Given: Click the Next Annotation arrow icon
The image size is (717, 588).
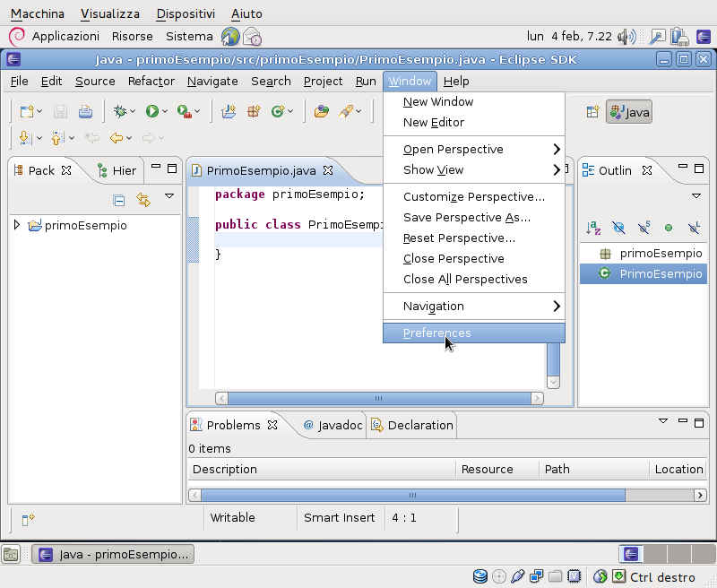Looking at the screenshot, I should 25,138.
